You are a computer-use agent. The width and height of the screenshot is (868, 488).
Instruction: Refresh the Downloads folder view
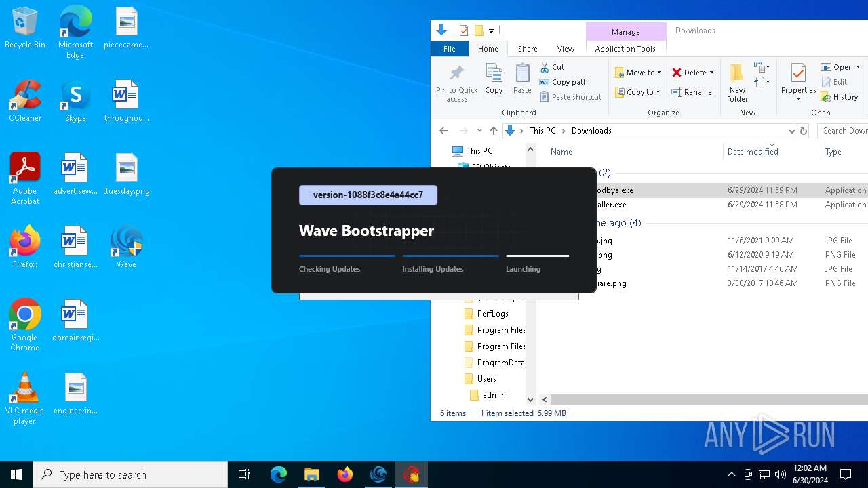804,131
